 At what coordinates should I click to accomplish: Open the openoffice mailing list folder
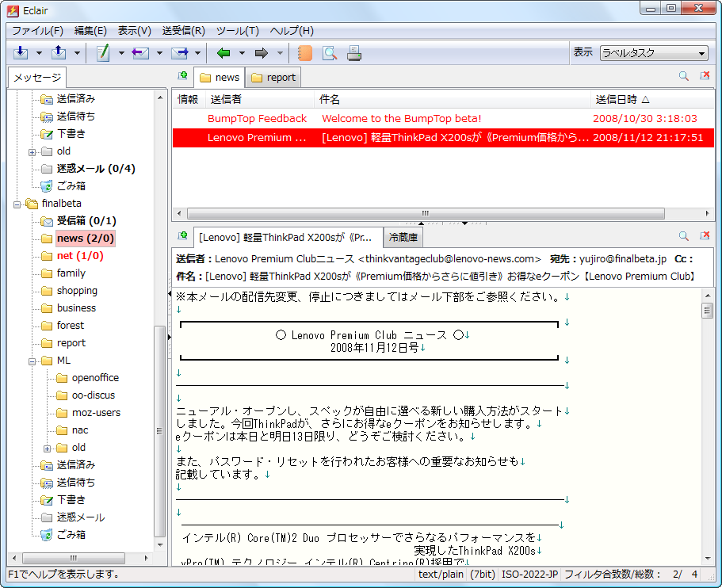click(x=95, y=377)
